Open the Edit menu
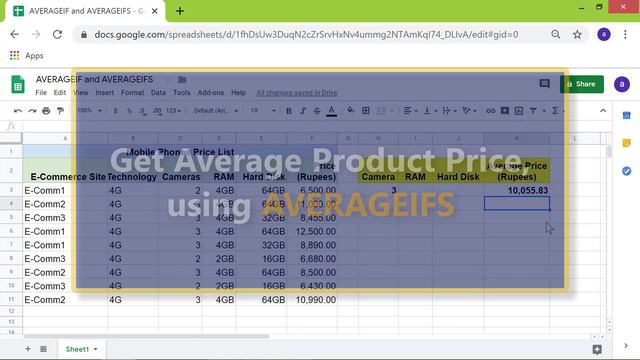This screenshot has width=640, height=360. click(60, 93)
